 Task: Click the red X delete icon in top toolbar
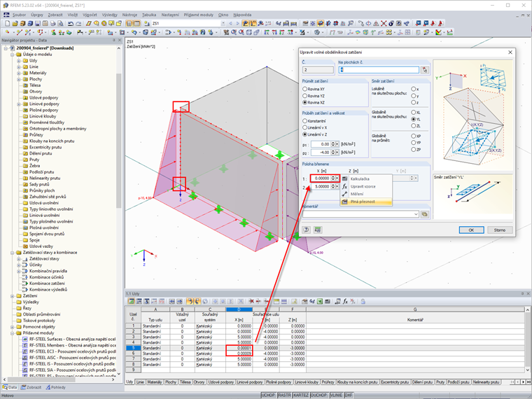click(x=384, y=23)
